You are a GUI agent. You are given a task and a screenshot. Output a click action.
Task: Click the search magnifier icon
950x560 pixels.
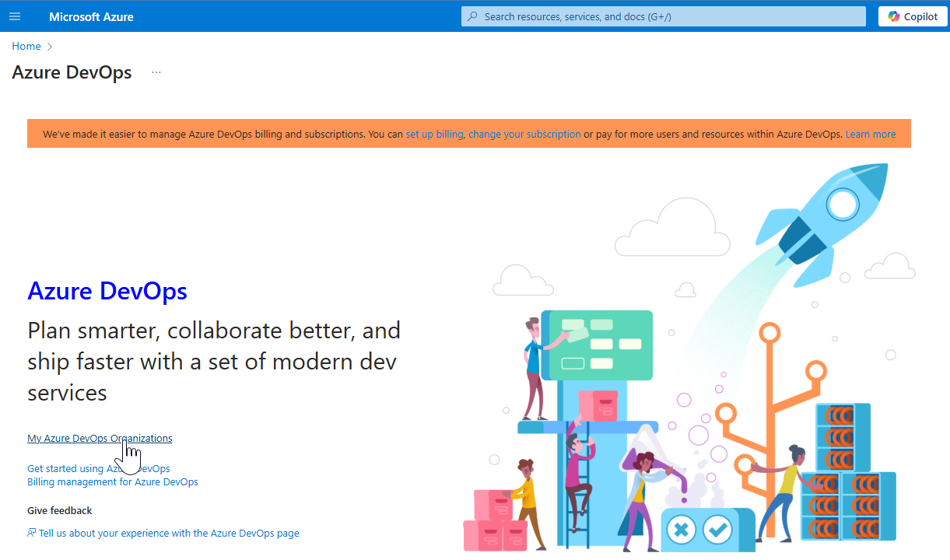pyautogui.click(x=474, y=16)
